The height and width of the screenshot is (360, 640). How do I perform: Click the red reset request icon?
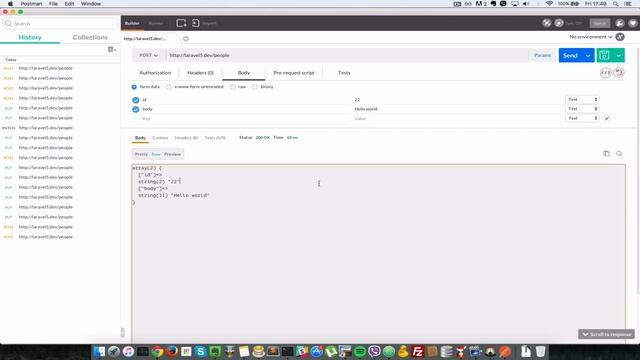619,73
